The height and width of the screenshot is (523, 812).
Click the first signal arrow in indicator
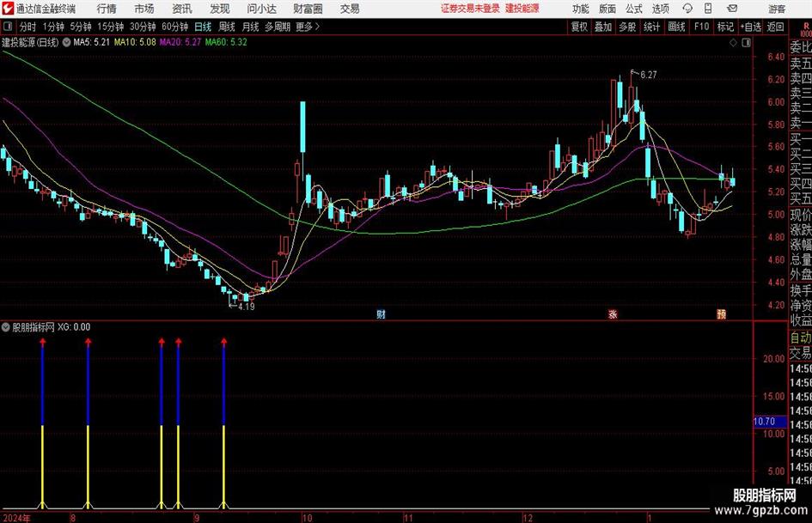(x=42, y=342)
